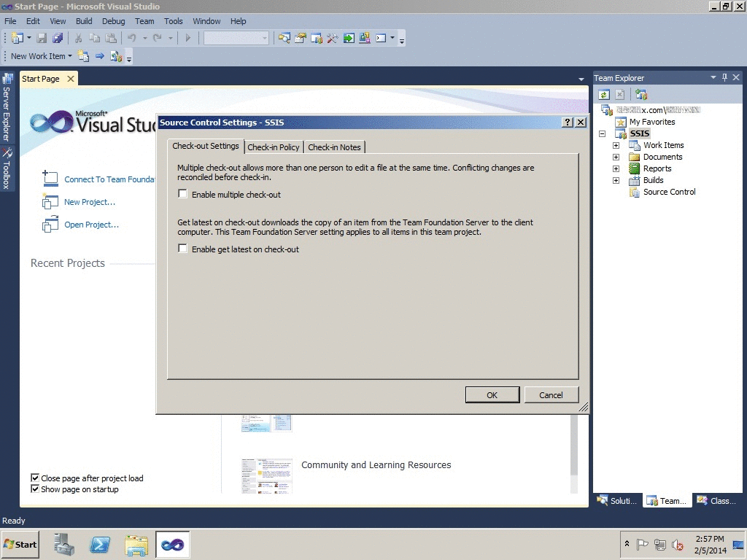
Task: Open the solution configuration combo box
Action: (236, 38)
